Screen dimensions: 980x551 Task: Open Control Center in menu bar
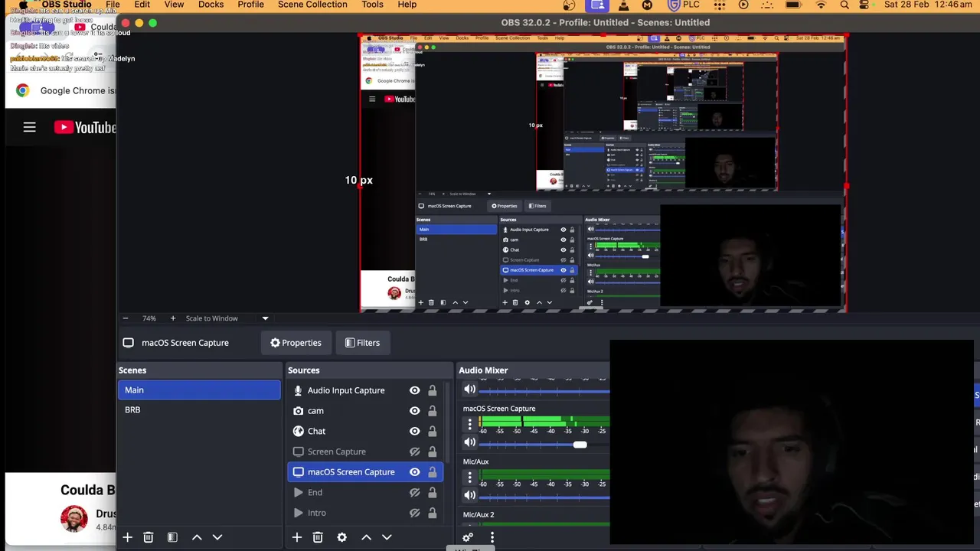[x=864, y=5]
